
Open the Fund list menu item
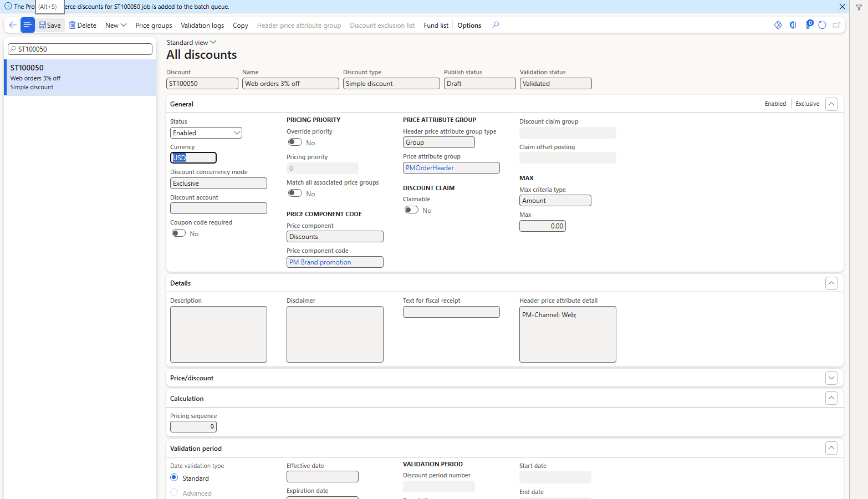coord(436,26)
